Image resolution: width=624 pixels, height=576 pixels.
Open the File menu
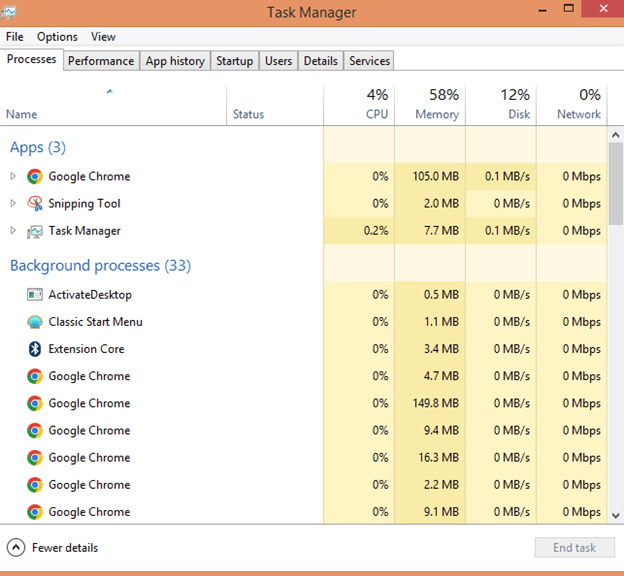point(15,37)
